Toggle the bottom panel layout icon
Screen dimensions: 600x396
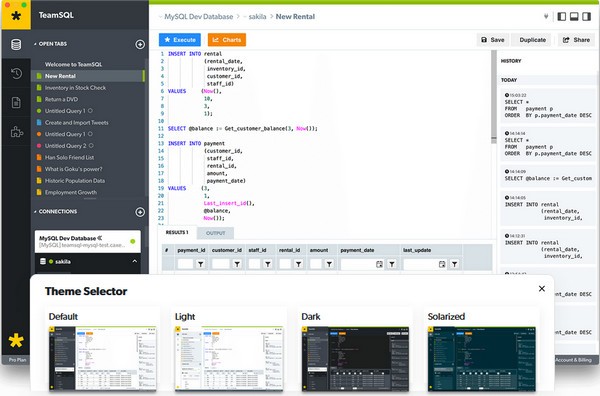[x=574, y=16]
